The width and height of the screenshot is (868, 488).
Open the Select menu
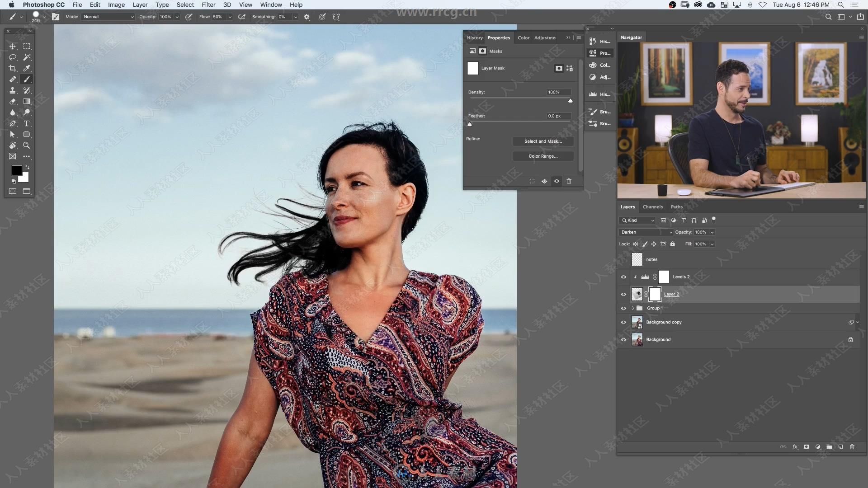coord(185,5)
